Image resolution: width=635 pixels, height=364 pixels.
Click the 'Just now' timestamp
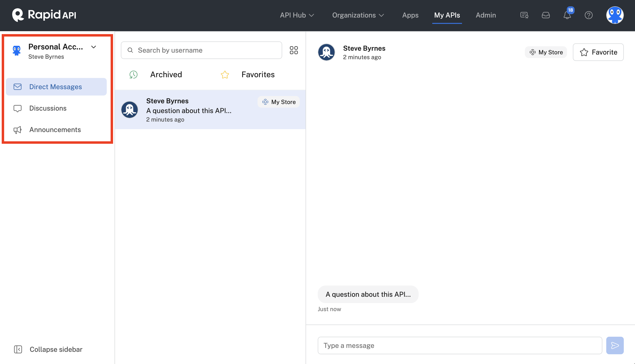(x=329, y=309)
